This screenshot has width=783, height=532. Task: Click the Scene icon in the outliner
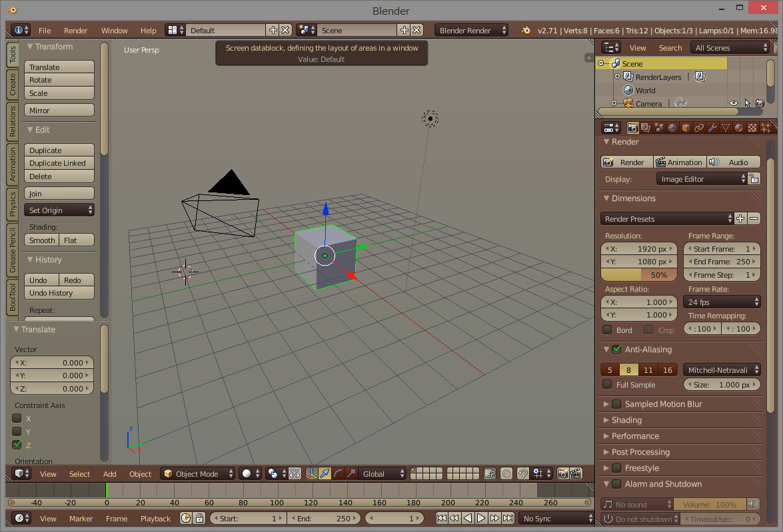[616, 63]
